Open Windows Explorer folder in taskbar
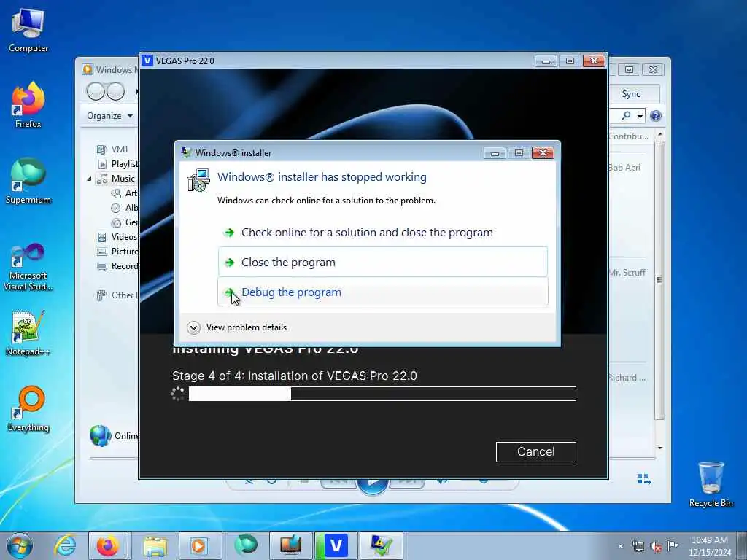Viewport: 747px width, 560px height. pyautogui.click(x=155, y=545)
